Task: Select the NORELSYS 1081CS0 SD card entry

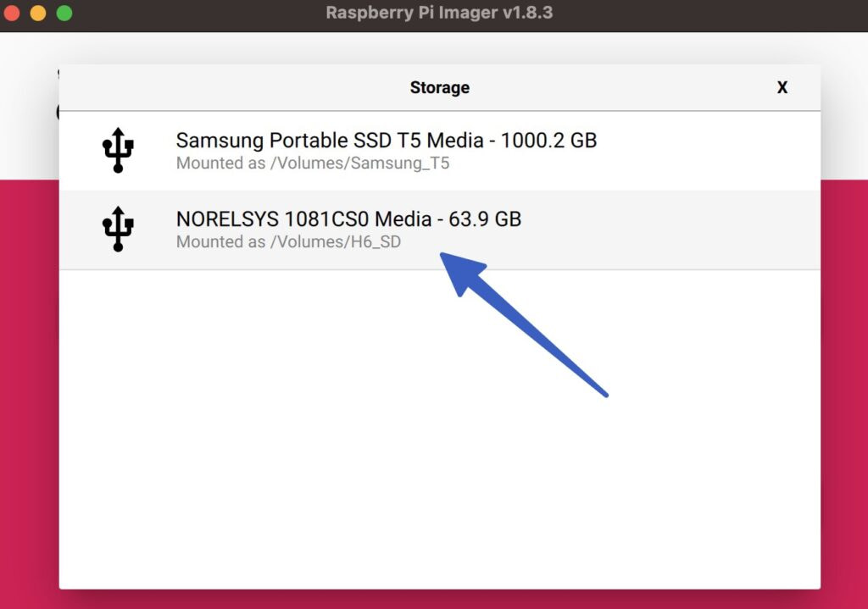Action: pos(348,219)
